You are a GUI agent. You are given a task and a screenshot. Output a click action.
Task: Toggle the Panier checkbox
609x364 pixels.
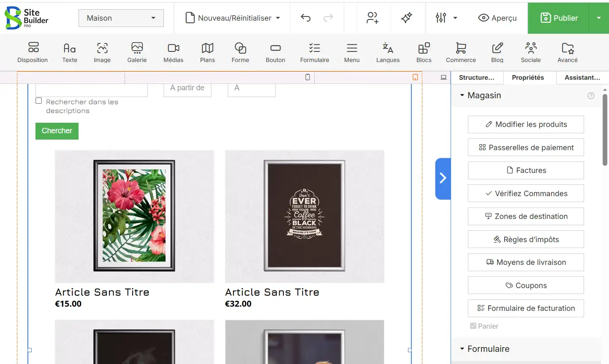[473, 326]
